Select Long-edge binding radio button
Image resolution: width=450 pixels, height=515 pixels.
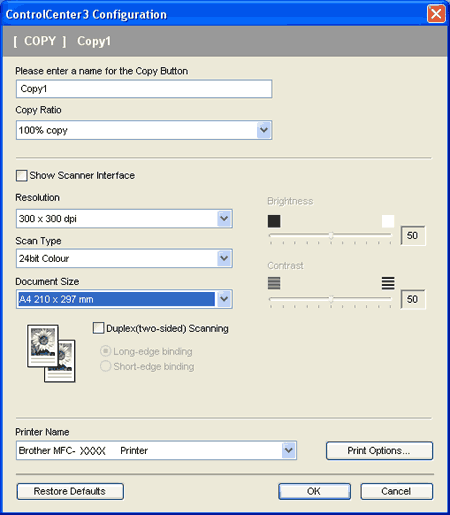[x=105, y=351]
